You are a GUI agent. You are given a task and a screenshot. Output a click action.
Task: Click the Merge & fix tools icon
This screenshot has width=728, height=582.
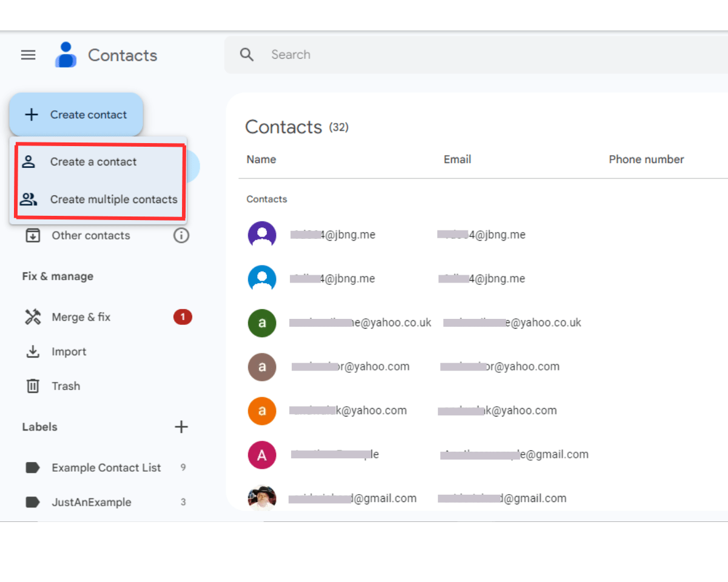click(x=33, y=316)
